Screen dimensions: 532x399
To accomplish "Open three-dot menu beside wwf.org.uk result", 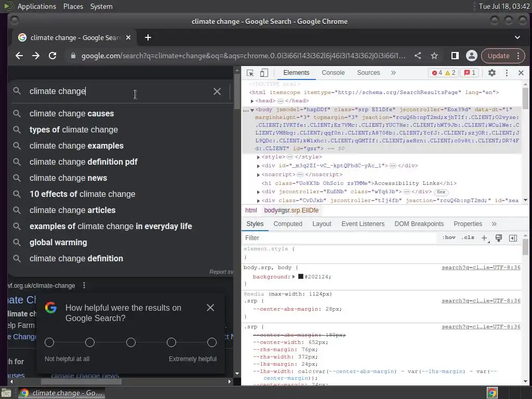I will click(x=84, y=285).
